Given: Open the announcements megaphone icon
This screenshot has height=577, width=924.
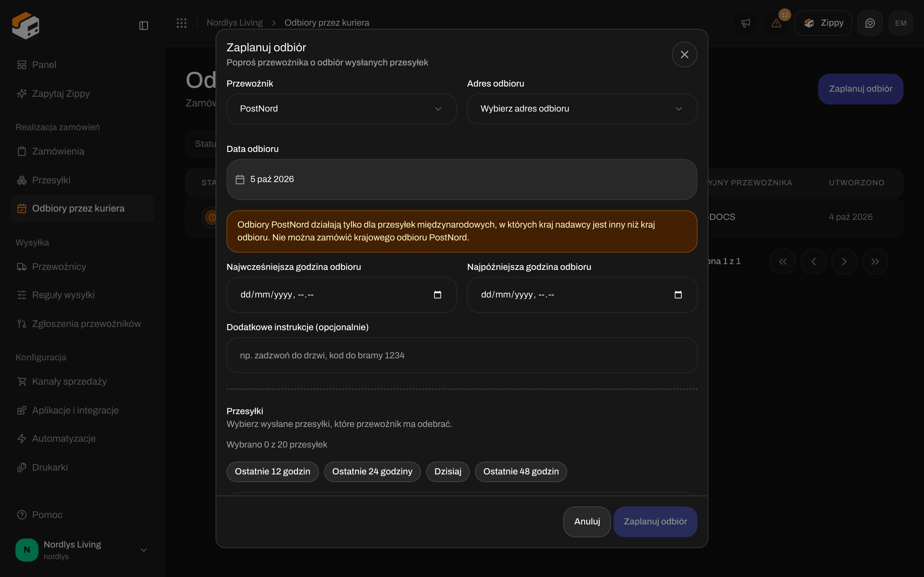Looking at the screenshot, I should pyautogui.click(x=745, y=23).
